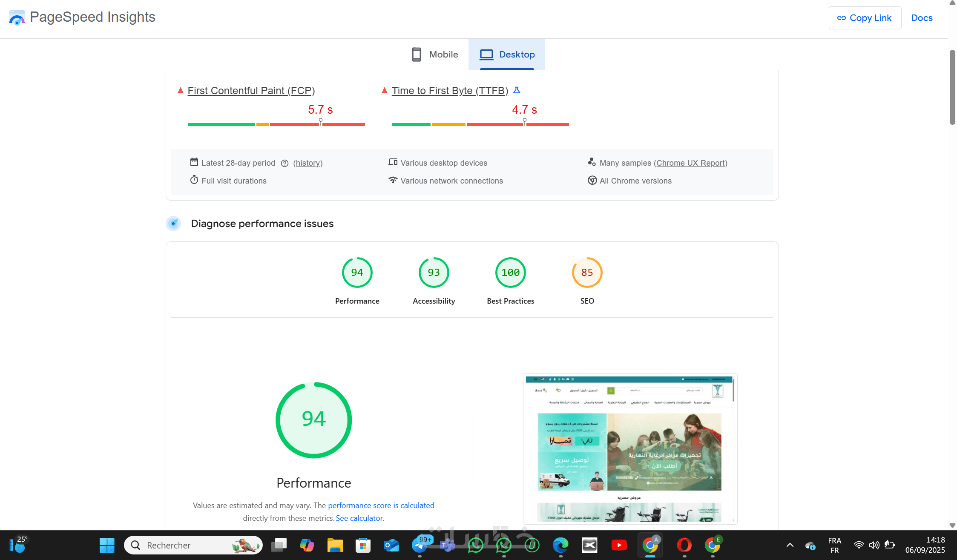Select the Desktop tab

(507, 55)
